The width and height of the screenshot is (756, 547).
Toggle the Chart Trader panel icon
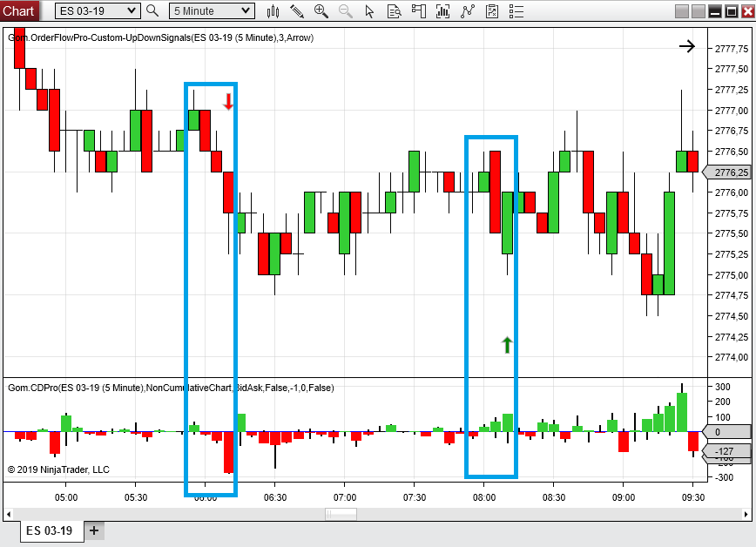tap(418, 11)
